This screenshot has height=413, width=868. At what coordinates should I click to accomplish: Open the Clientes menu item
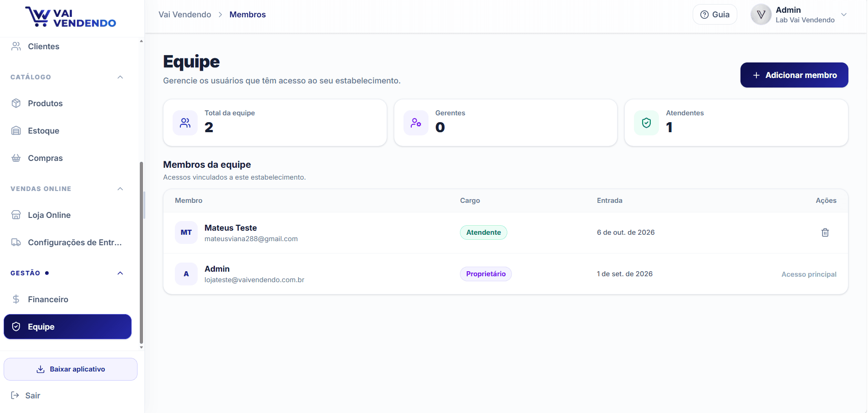pos(67,46)
